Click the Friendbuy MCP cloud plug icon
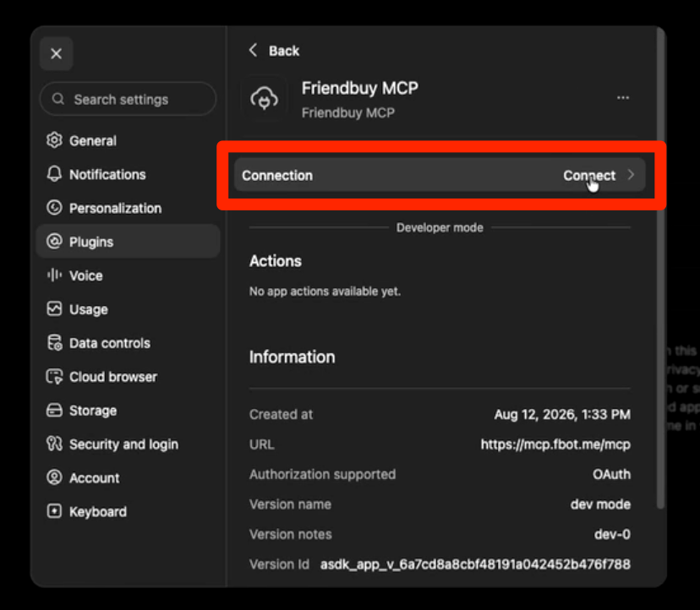Image resolution: width=700 pixels, height=610 pixels. [265, 98]
